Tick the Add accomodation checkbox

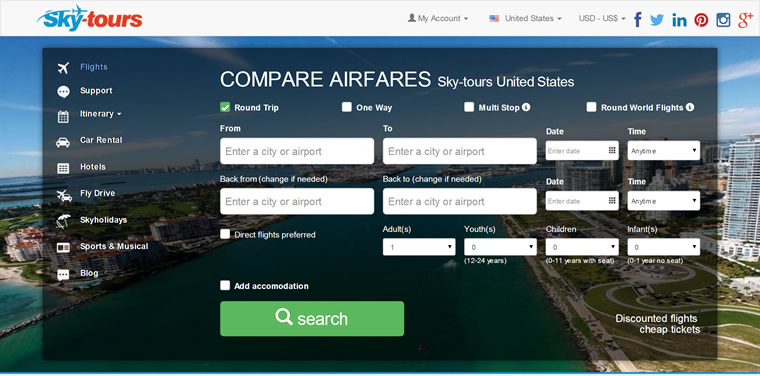[225, 285]
